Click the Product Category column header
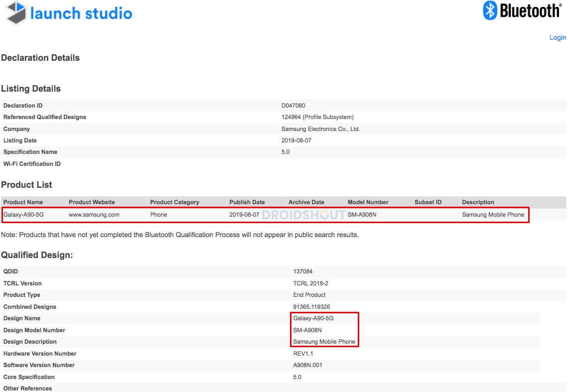The image size is (568, 392). (x=174, y=202)
